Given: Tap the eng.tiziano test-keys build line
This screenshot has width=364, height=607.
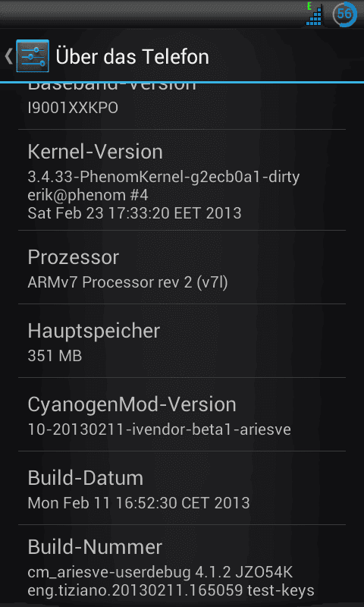Looking at the screenshot, I should tap(171, 590).
